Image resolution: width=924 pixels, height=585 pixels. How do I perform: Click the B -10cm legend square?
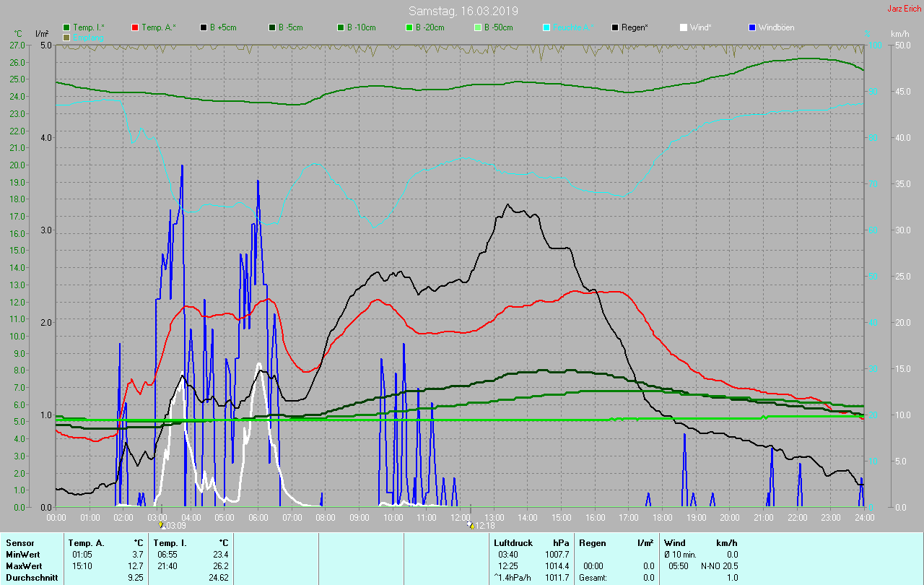341,27
